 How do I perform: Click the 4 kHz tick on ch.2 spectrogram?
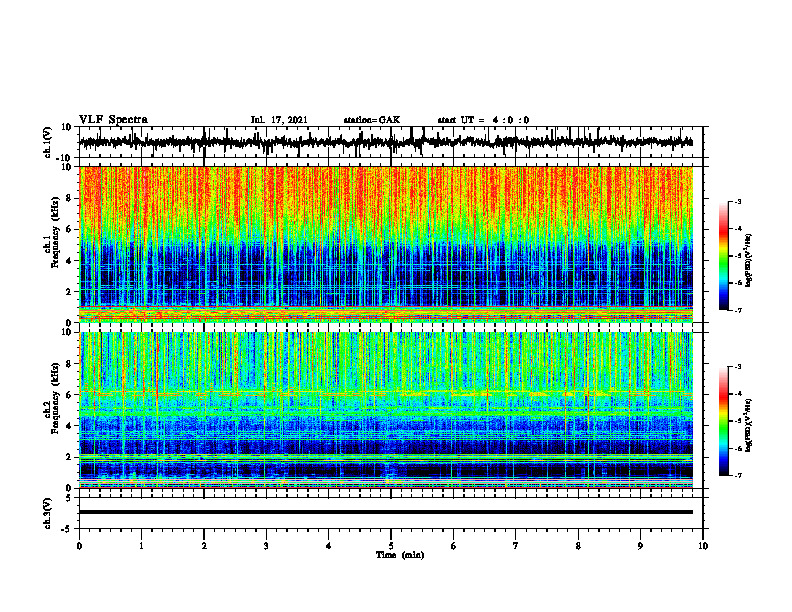[69, 426]
